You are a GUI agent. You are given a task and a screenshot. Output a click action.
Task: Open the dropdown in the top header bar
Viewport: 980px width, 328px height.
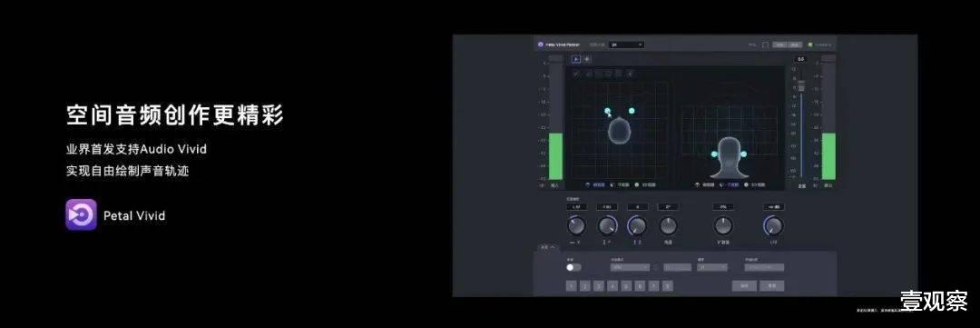(x=627, y=45)
